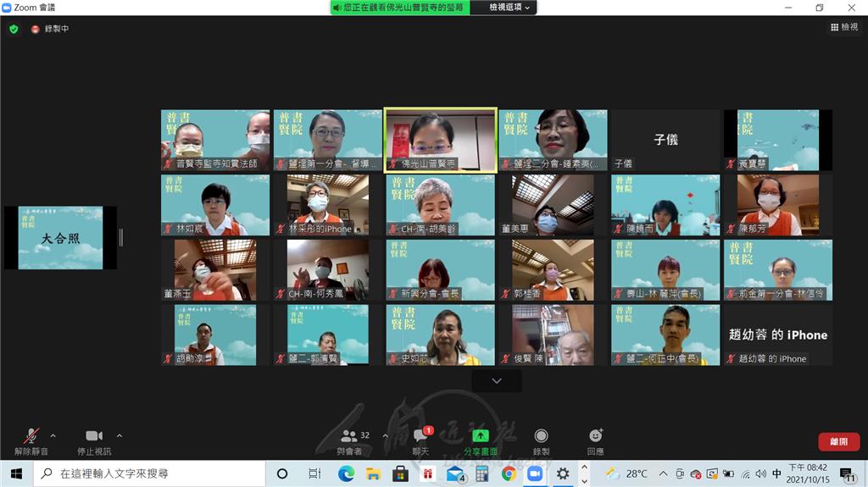Image resolution: width=868 pixels, height=487 pixels.
Task: Click the name label 胡勛淳
Action: (x=189, y=358)
